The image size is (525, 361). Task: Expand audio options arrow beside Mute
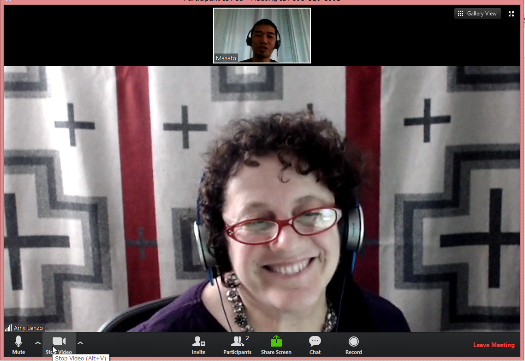pyautogui.click(x=38, y=343)
